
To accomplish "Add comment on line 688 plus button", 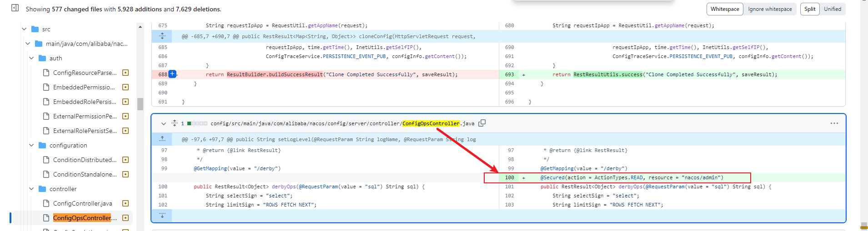I will click(x=172, y=74).
